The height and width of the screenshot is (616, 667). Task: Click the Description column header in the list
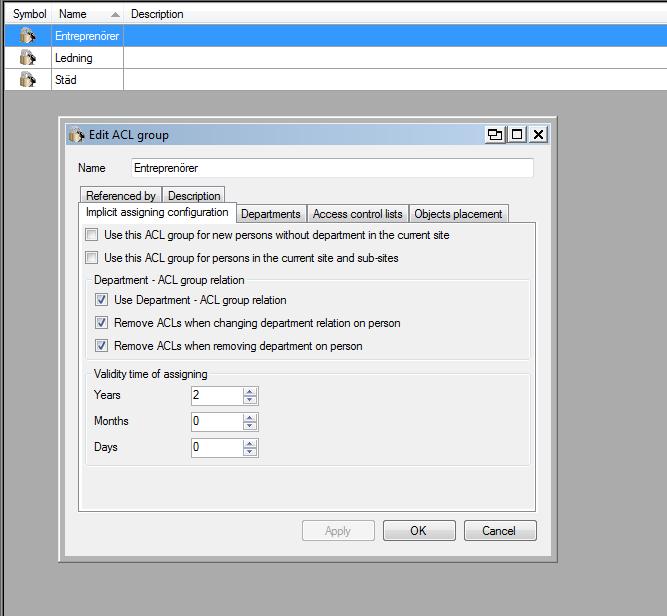point(395,14)
